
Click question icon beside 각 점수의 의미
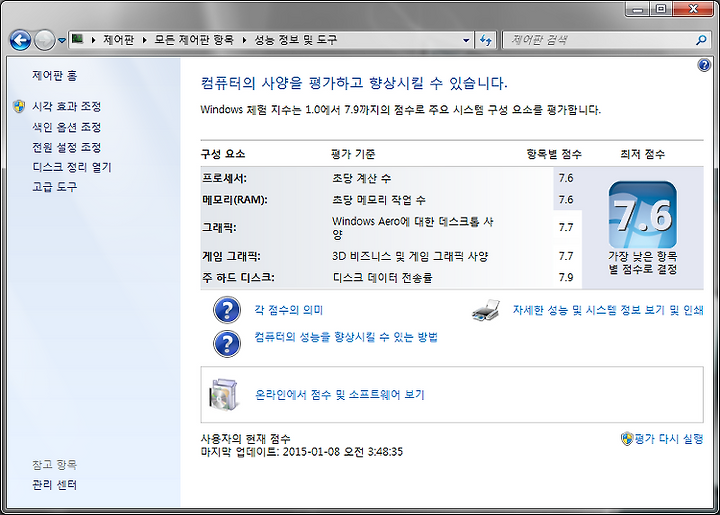coord(227,310)
